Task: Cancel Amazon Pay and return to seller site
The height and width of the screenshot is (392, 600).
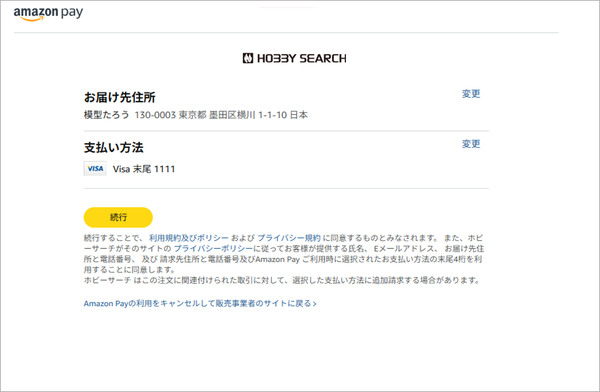Action: 200,304
